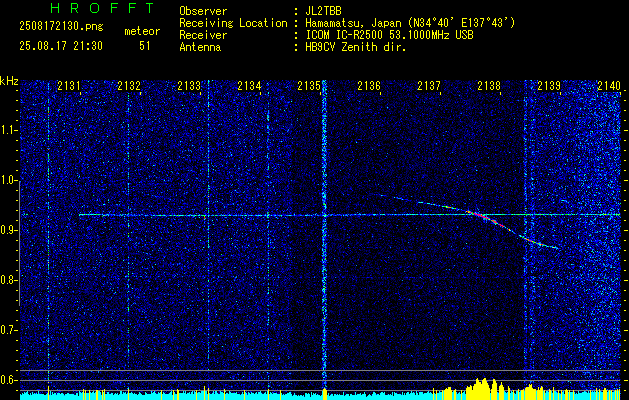This screenshot has width=629, height=400.
Task: Click the HROFFT title text
Action: [x=103, y=8]
